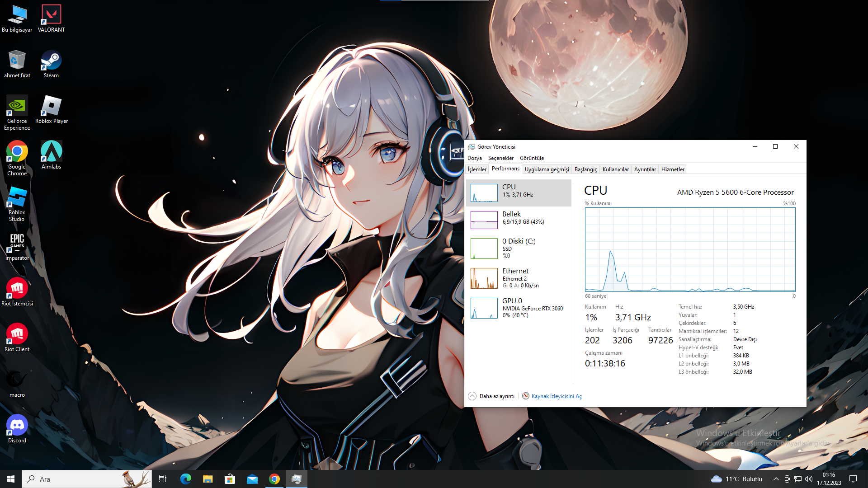Switch to the İşlemler tab
This screenshot has height=488, width=868.
pos(477,169)
